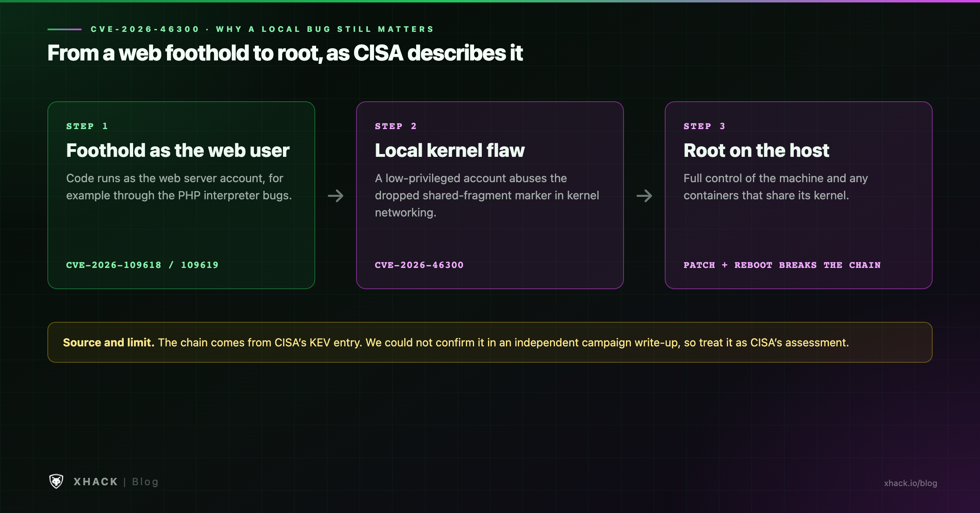
Task: Click the text "Code runs as the web server account"
Action: (x=165, y=178)
